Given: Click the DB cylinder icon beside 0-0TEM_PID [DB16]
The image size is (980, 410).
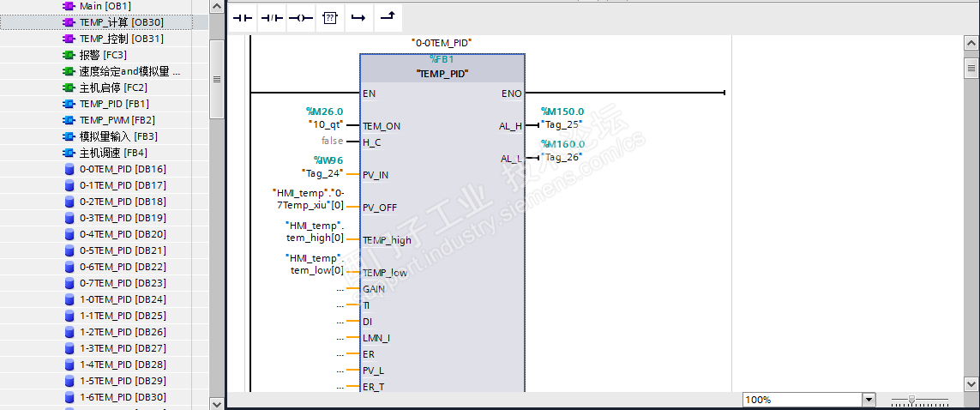Looking at the screenshot, I should (x=69, y=169).
